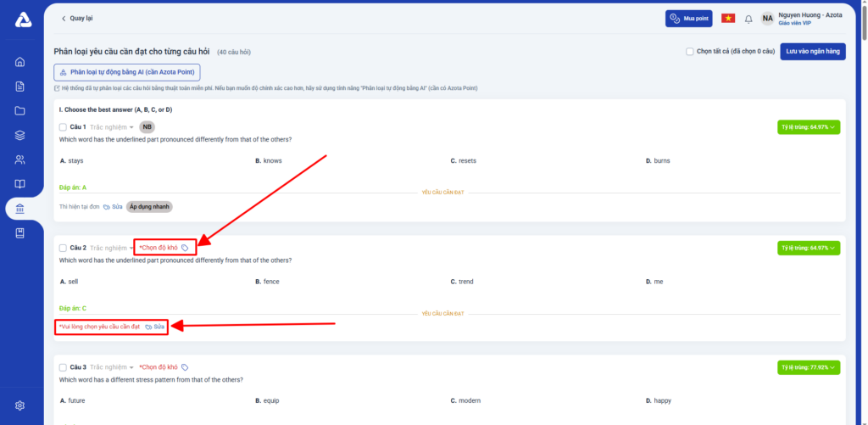Image resolution: width=868 pixels, height=425 pixels.
Task: Open the users icon in sidebar
Action: click(20, 160)
